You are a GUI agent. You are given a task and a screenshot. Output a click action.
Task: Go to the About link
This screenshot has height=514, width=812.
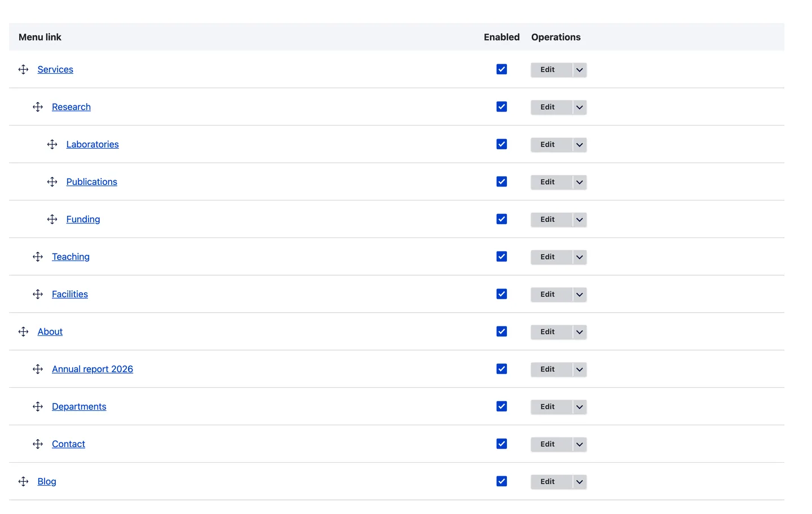click(50, 332)
